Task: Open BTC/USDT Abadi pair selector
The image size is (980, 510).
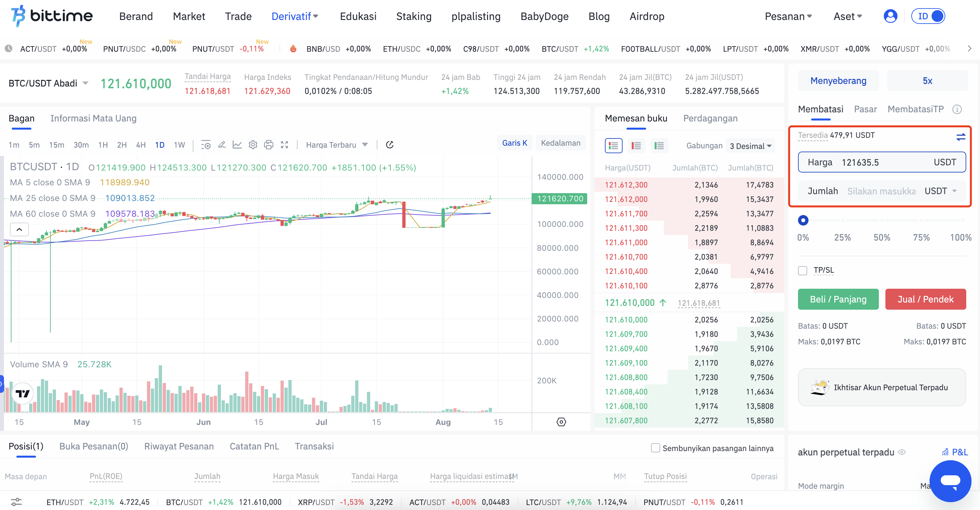Action: pos(48,83)
